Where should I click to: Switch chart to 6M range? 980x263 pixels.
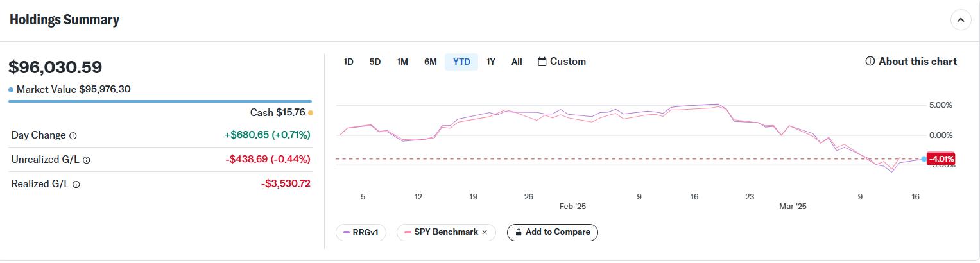(431, 62)
